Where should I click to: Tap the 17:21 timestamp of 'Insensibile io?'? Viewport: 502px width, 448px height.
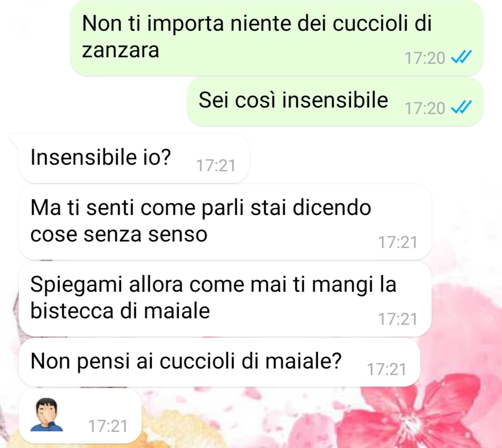tap(216, 166)
